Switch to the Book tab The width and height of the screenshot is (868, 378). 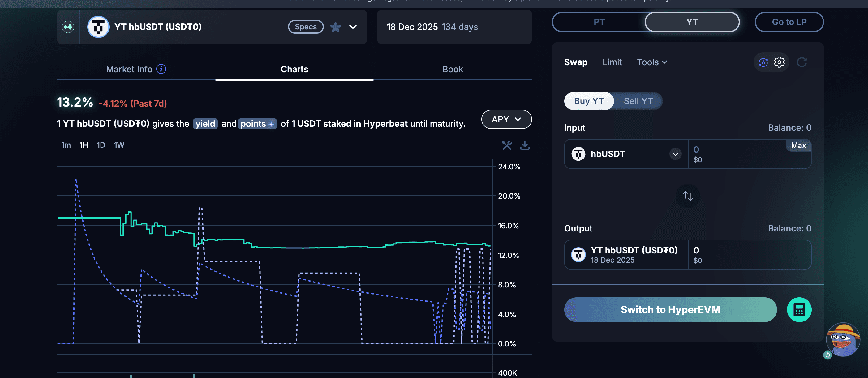[453, 69]
